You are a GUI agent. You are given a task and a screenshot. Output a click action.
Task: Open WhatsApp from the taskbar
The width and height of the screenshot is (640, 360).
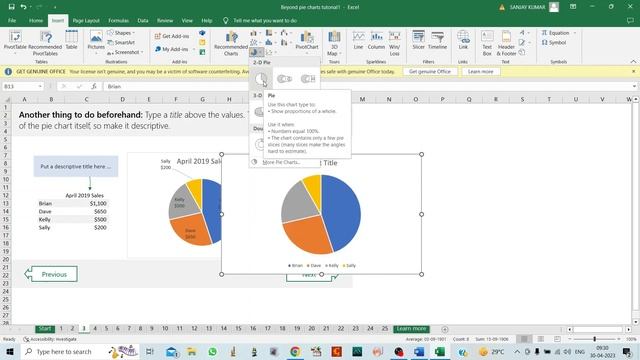click(x=212, y=351)
